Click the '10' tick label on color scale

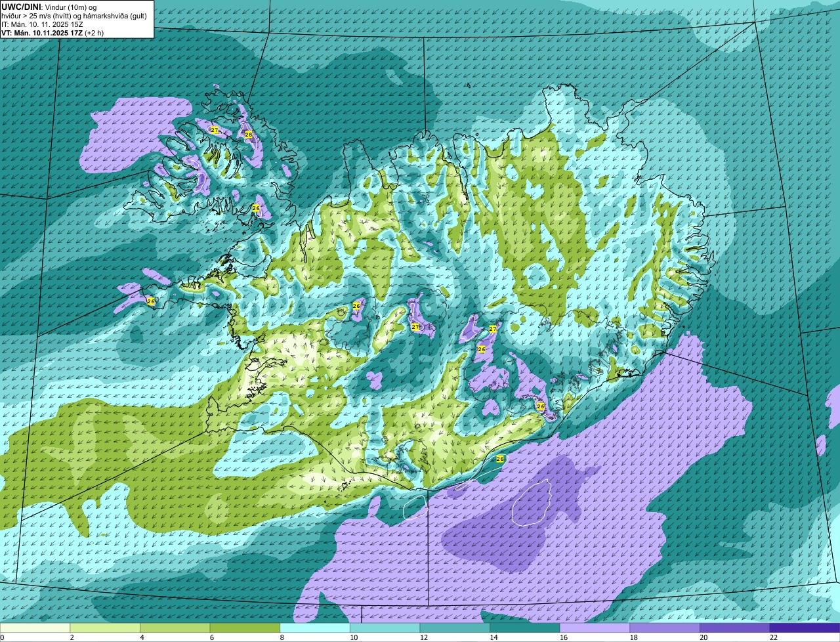click(x=354, y=637)
